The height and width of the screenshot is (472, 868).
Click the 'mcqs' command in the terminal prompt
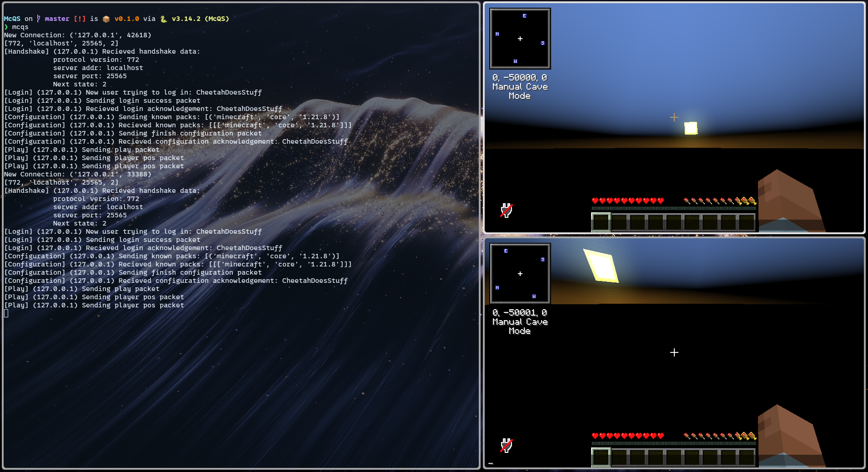[x=20, y=27]
